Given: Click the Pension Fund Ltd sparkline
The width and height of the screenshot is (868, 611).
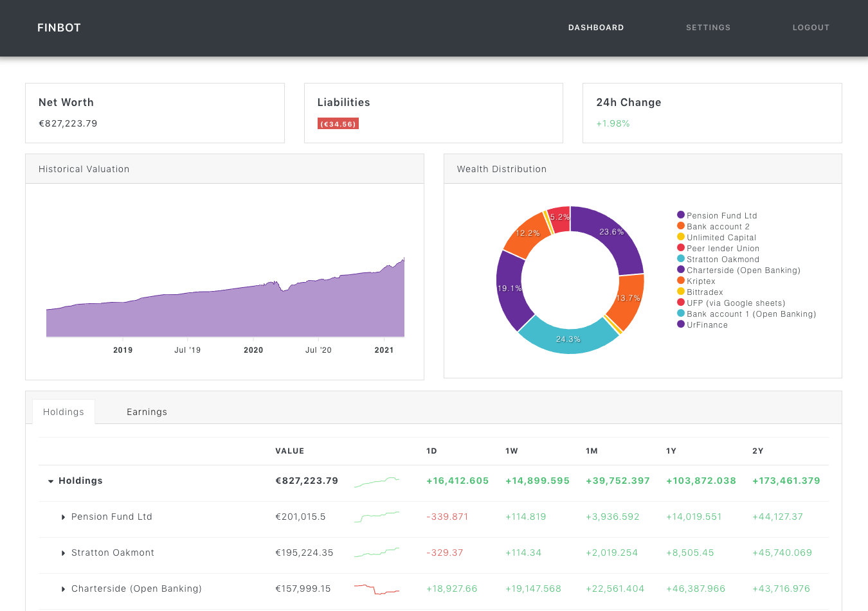Looking at the screenshot, I should coord(376,517).
